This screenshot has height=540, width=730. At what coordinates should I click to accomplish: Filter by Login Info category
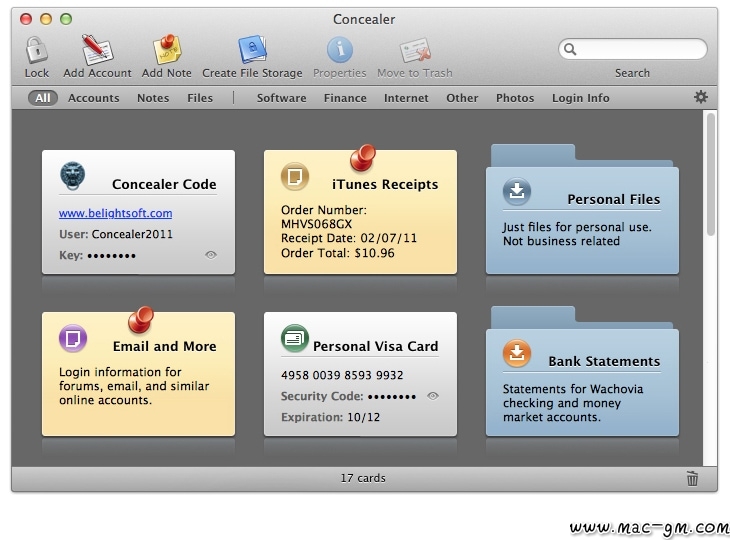[x=581, y=98]
